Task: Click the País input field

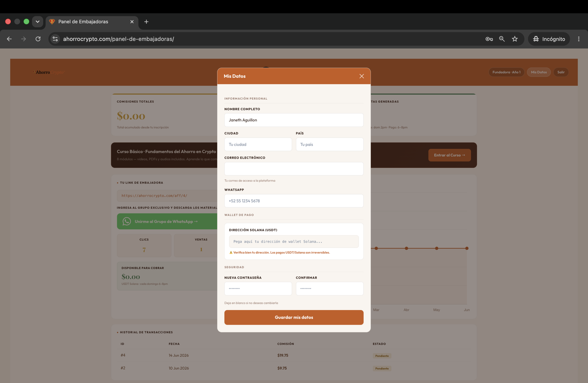Action: [330, 144]
